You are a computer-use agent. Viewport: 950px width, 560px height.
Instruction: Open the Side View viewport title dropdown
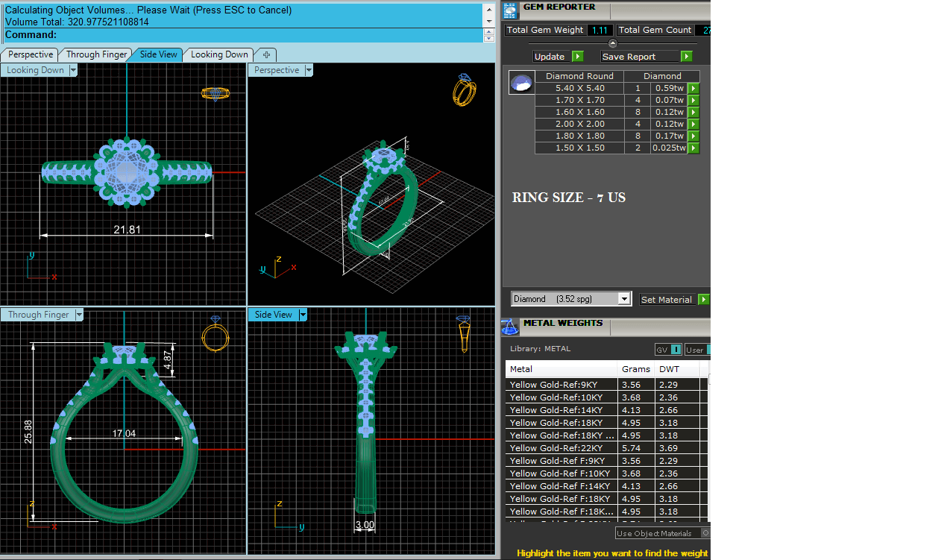point(303,315)
